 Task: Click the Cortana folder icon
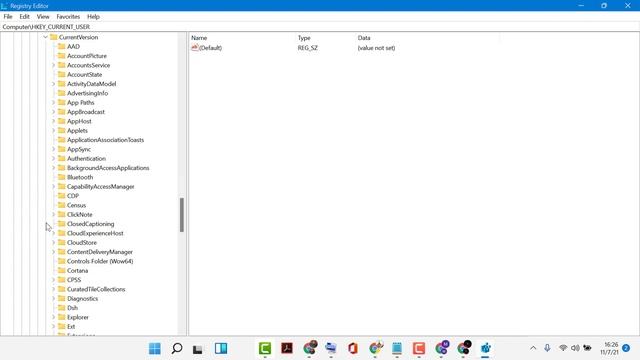click(x=62, y=271)
